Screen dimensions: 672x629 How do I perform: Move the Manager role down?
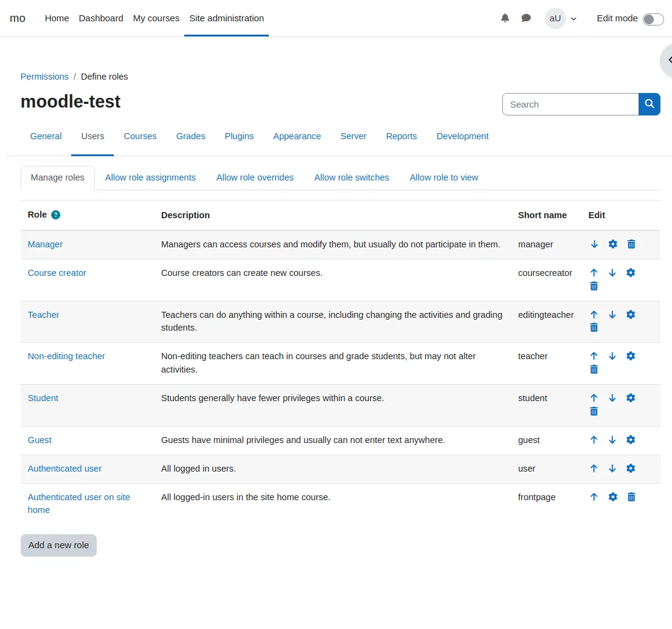tap(594, 244)
